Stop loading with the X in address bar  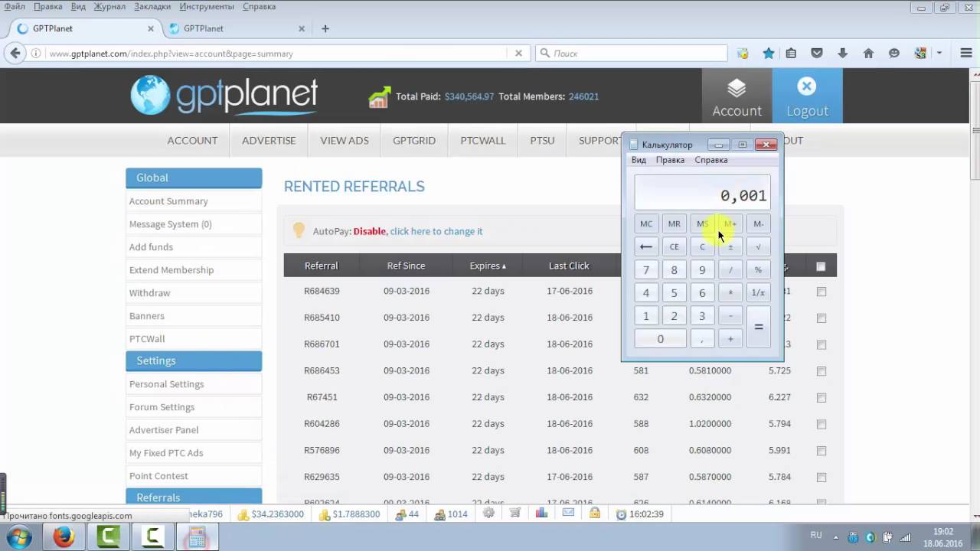tap(518, 54)
